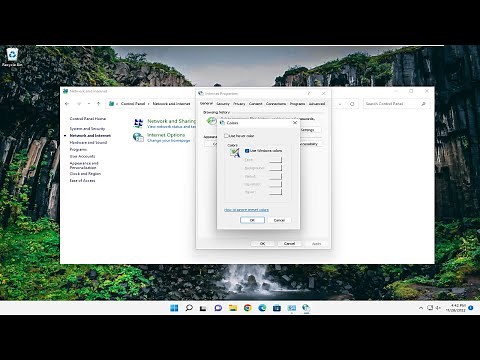Switch to Programs tab in Internet Properties
This screenshot has width=480, height=360.
click(297, 104)
